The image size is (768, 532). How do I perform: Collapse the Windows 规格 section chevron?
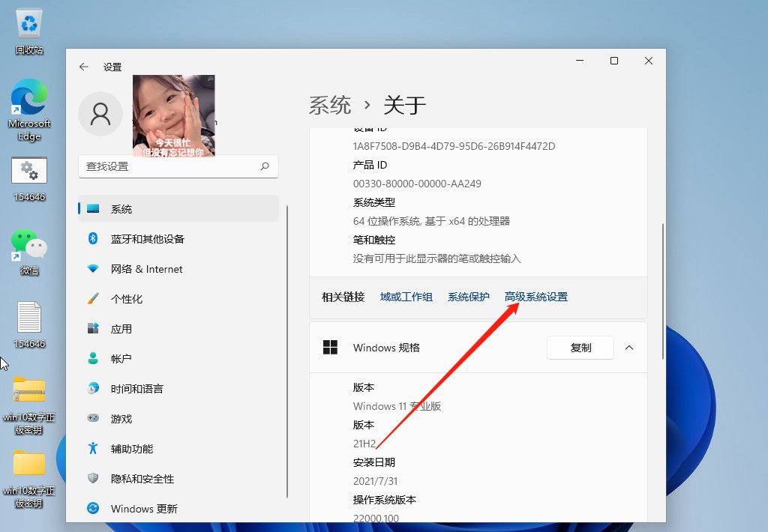(x=629, y=348)
